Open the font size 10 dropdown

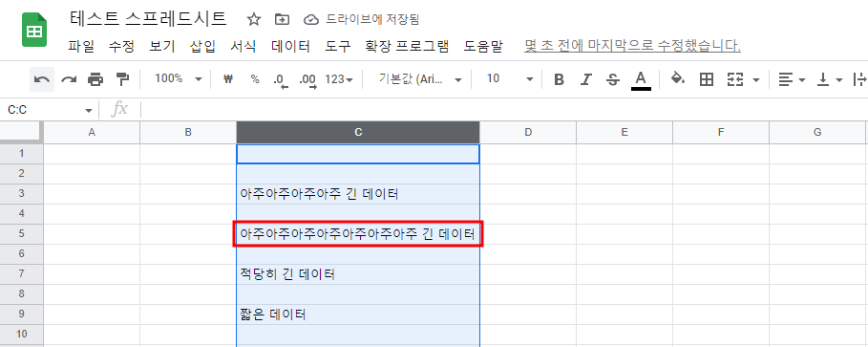[x=509, y=79]
